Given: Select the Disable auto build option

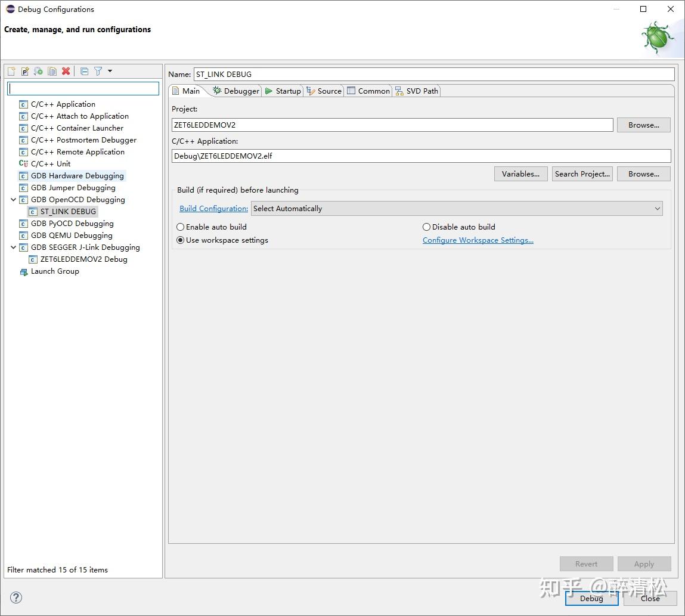Looking at the screenshot, I should coord(427,227).
